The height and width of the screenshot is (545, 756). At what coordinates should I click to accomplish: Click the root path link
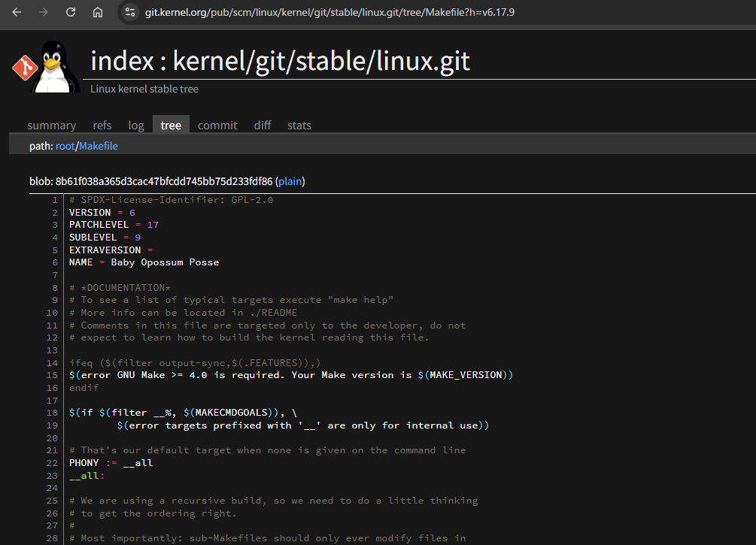pos(65,146)
